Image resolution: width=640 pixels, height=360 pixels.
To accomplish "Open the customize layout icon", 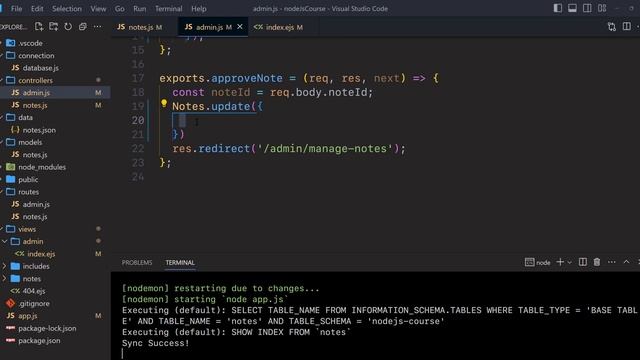I will click(602, 8).
